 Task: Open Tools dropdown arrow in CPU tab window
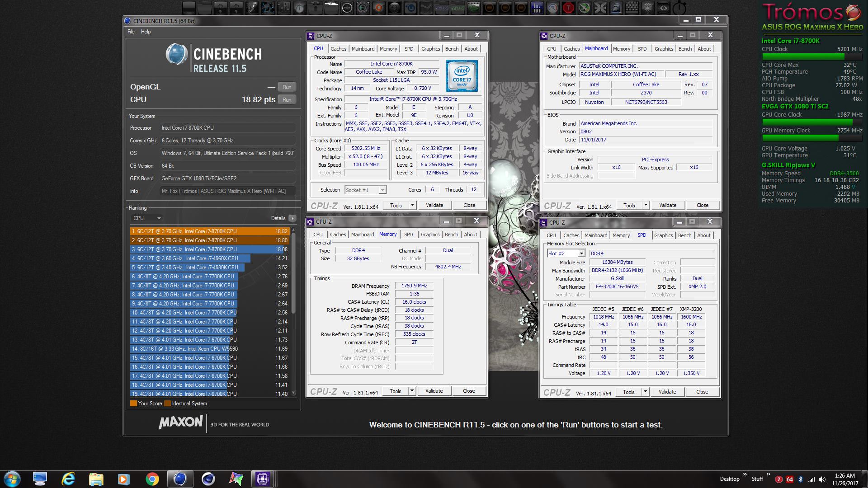click(412, 205)
